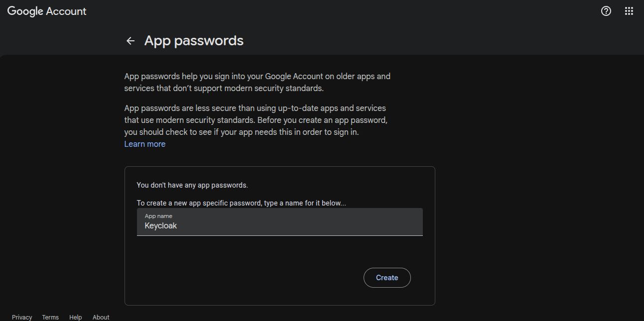
Task: Click the word Account in header logo
Action: [x=66, y=11]
